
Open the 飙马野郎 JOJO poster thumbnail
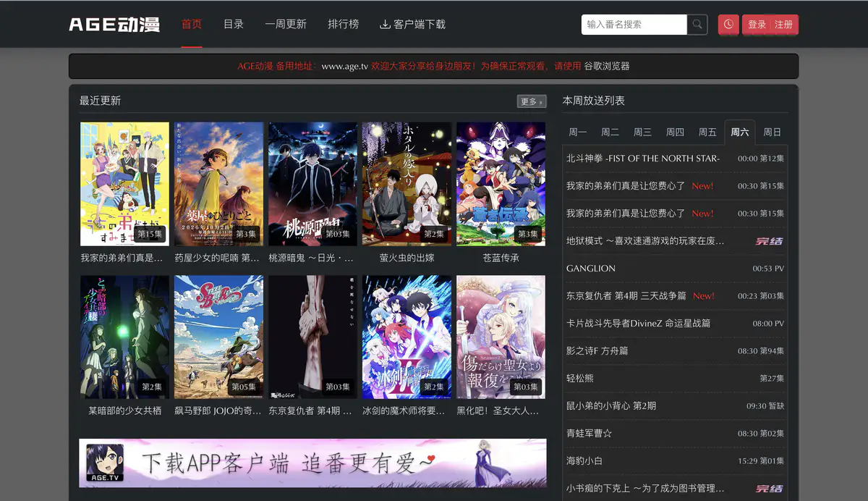(218, 337)
